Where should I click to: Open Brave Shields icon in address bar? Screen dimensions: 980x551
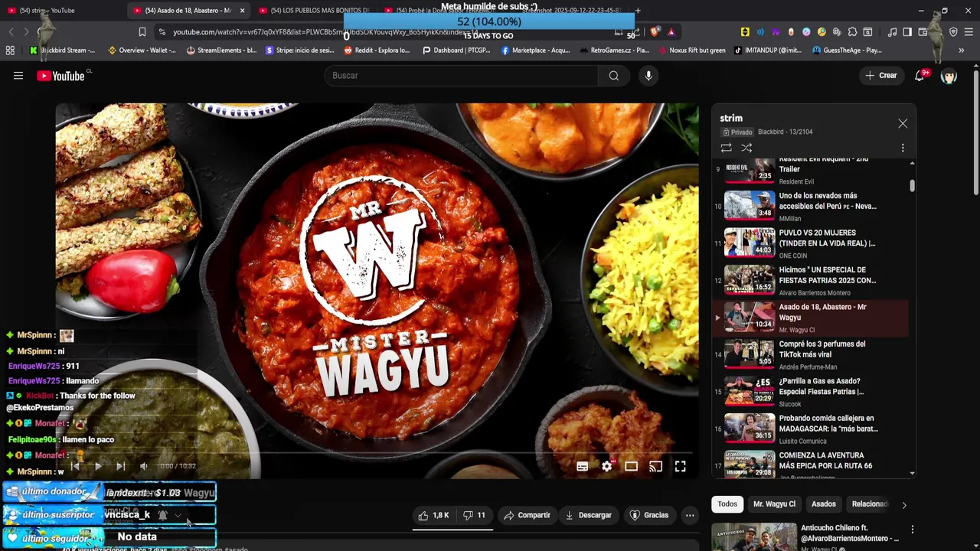click(655, 32)
